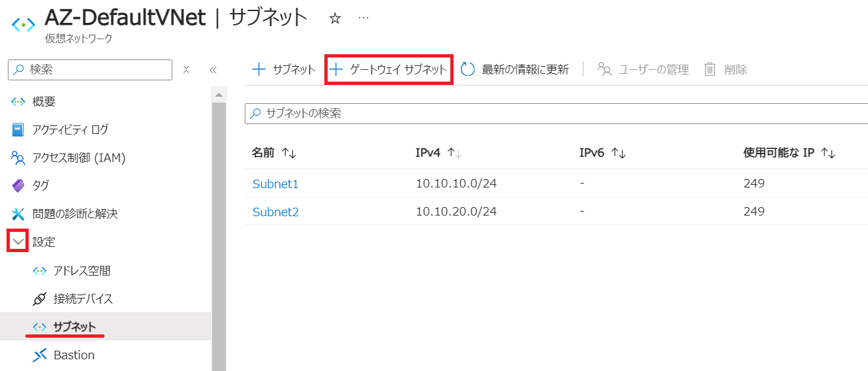The width and height of the screenshot is (868, 371).
Task: Click the Bastion cross icon
Action: pos(39,355)
